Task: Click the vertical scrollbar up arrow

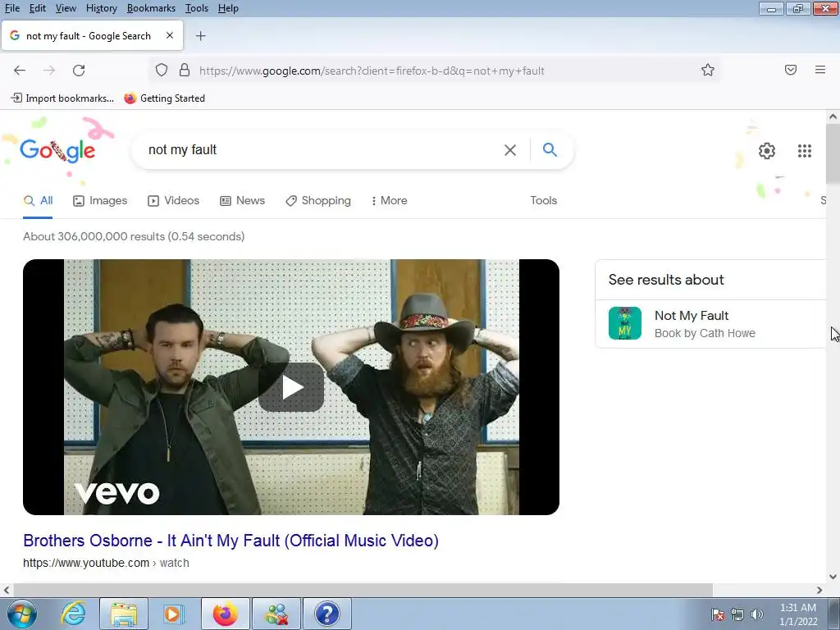Action: click(833, 116)
